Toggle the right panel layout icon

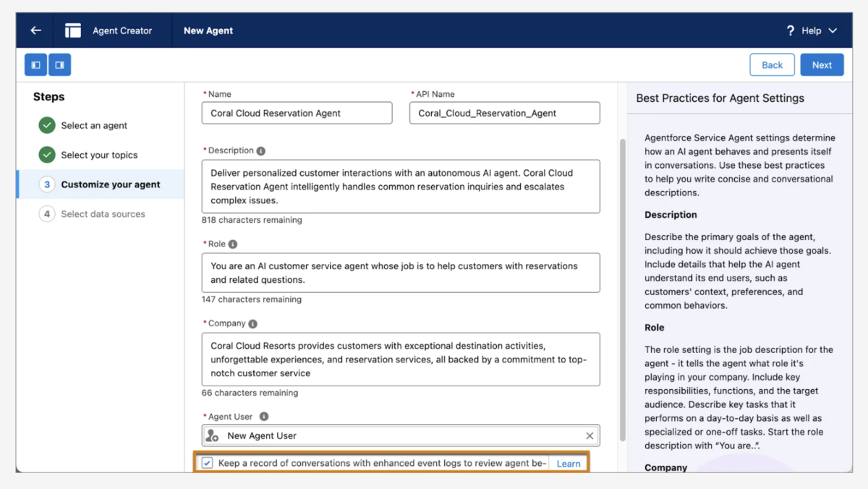[59, 65]
